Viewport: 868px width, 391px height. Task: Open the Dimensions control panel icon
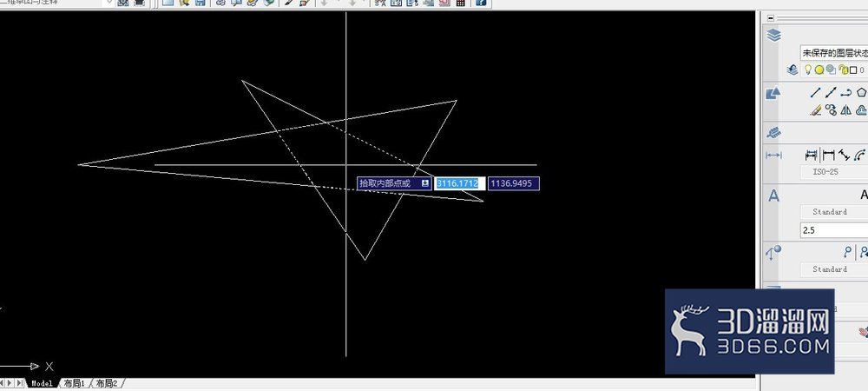pos(774,156)
